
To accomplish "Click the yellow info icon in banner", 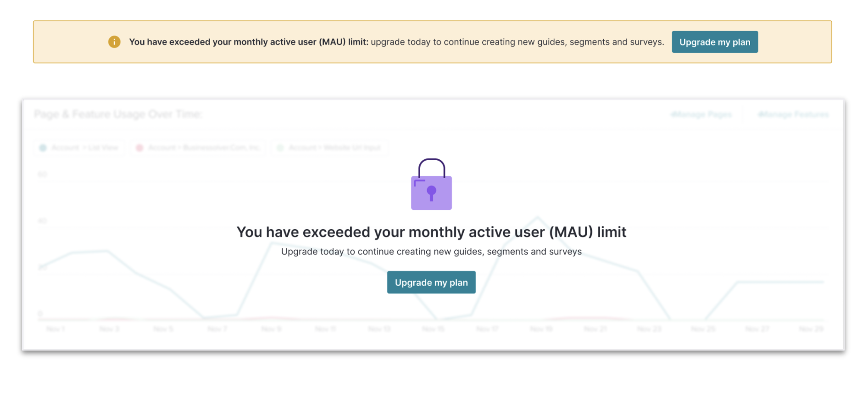I will point(114,42).
